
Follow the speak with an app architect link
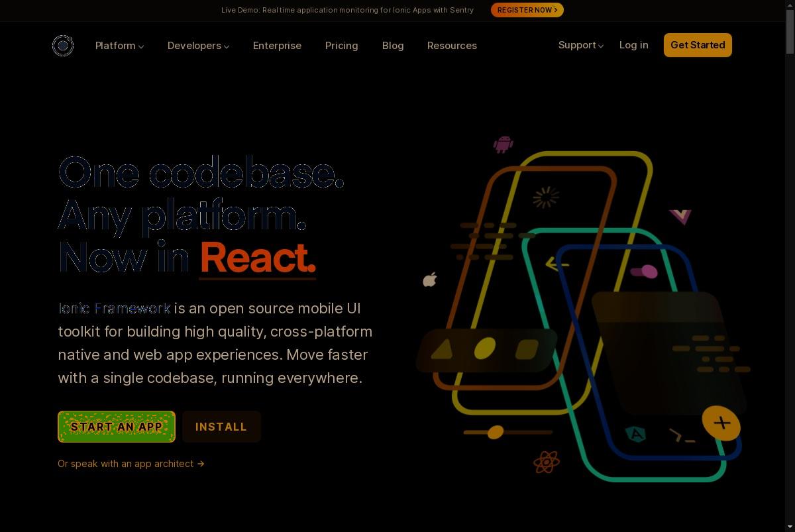point(131,464)
